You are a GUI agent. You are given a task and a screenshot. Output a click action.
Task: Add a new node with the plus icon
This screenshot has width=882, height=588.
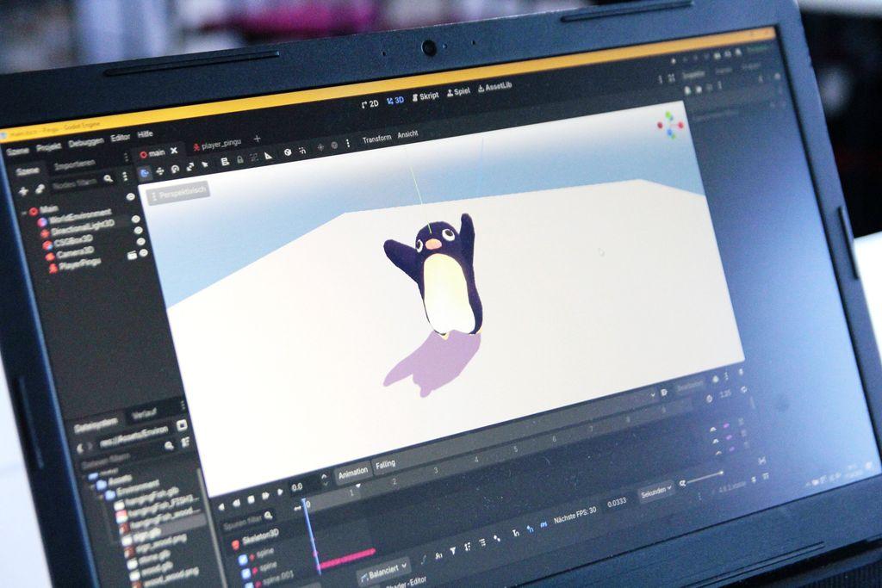[23, 192]
